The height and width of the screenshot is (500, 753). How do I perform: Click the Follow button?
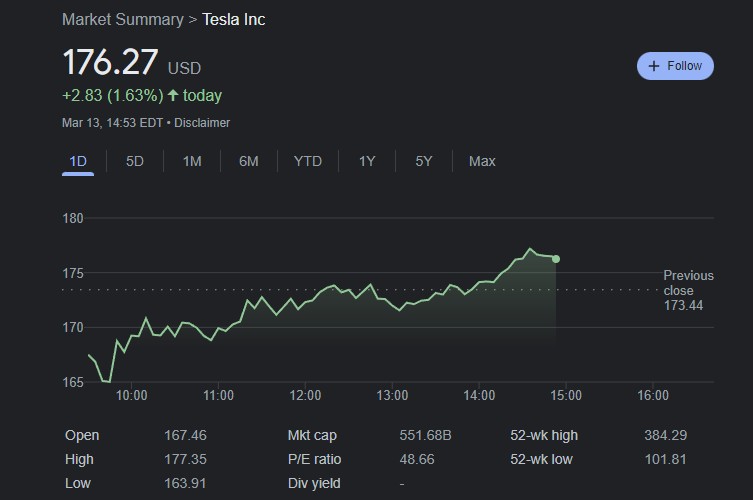pyautogui.click(x=675, y=66)
